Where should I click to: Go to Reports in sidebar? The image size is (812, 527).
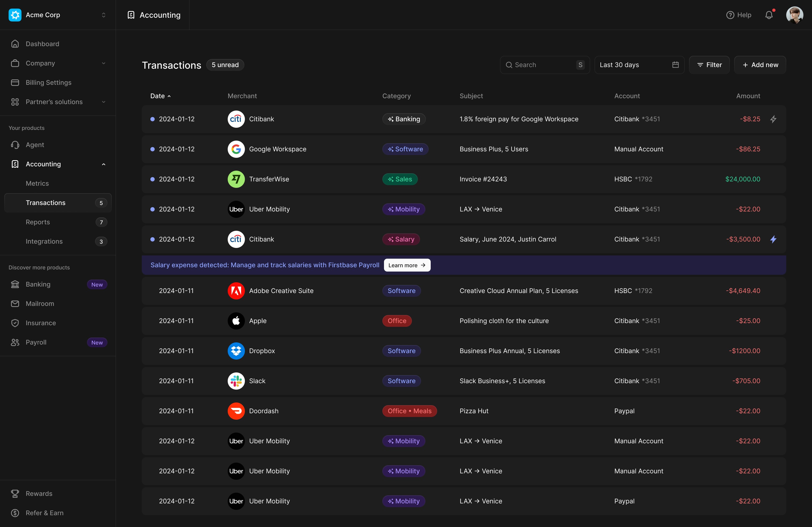pyautogui.click(x=38, y=222)
